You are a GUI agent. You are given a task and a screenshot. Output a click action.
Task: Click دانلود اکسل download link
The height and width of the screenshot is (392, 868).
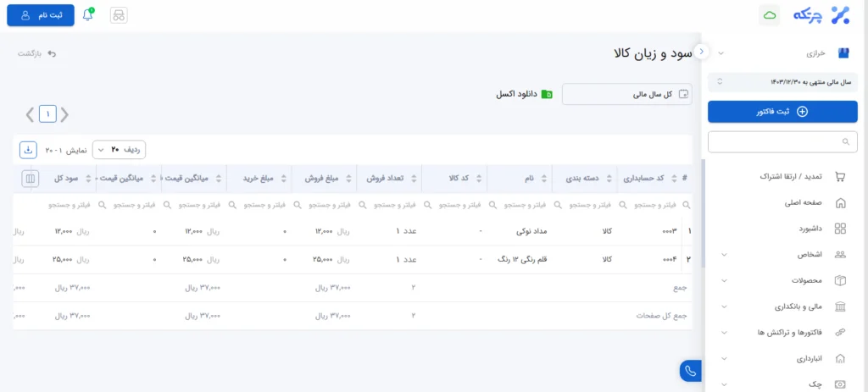click(x=524, y=94)
